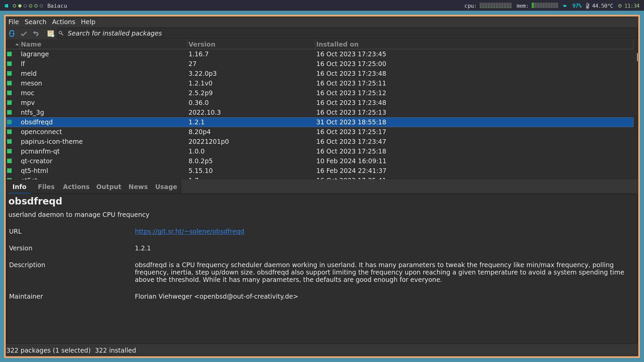Click the tiled launcher icon in top bar
This screenshot has width=644, height=362.
pos(6,6)
